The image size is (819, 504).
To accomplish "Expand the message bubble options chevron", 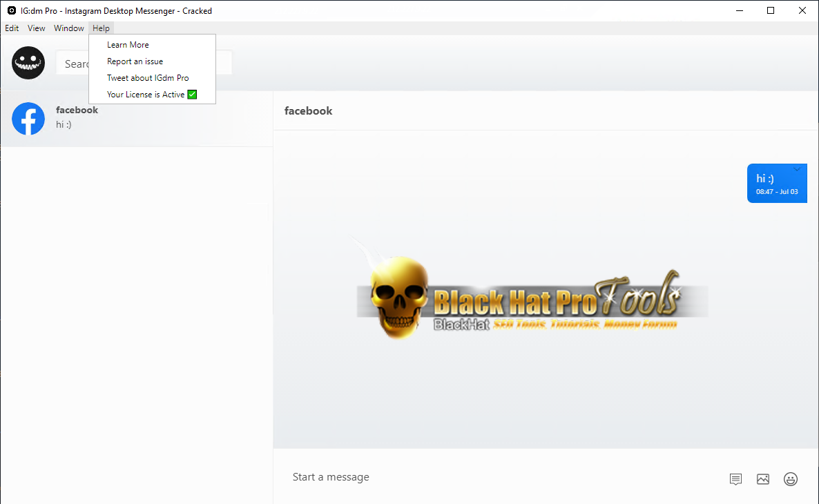I will pos(797,169).
